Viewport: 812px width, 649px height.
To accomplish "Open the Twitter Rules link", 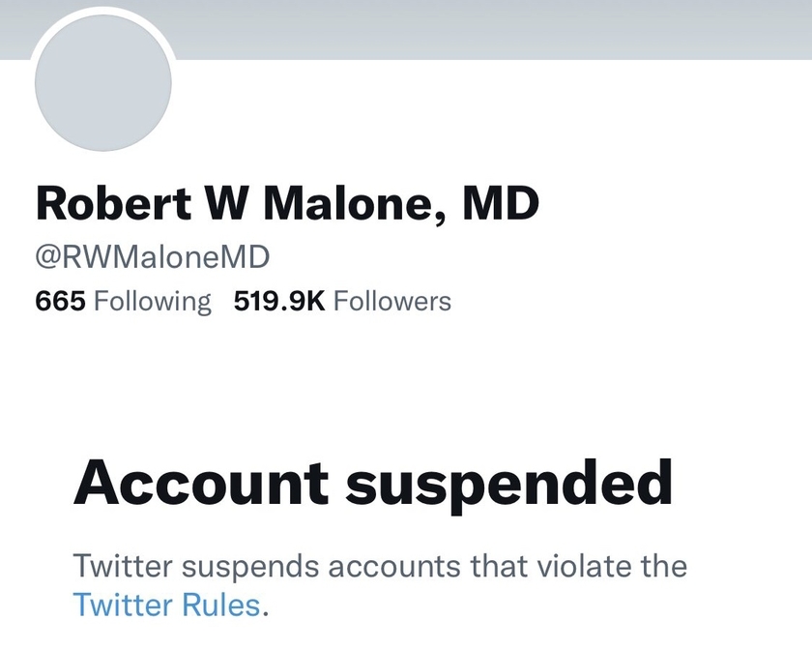I will (166, 605).
